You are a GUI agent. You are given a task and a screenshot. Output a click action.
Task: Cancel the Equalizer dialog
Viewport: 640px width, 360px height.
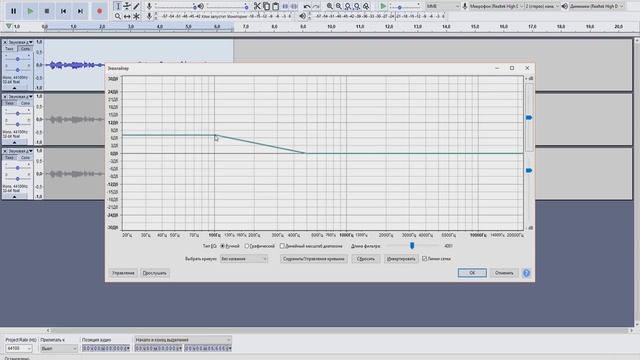504,273
